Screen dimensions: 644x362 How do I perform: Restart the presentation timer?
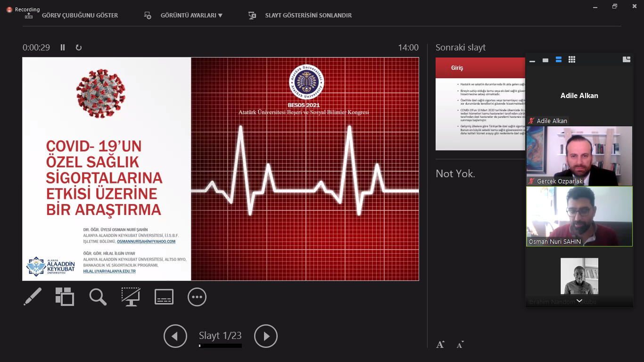(79, 48)
